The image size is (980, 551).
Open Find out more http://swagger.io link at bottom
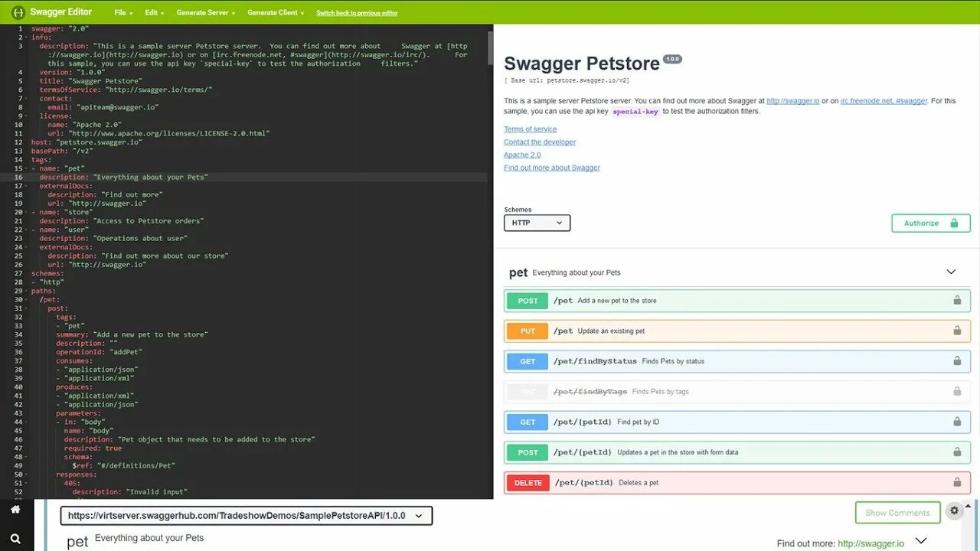coord(871,543)
